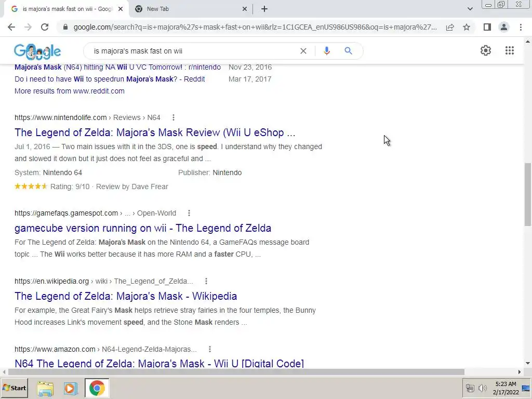Open more options for amazon result

click(x=210, y=349)
